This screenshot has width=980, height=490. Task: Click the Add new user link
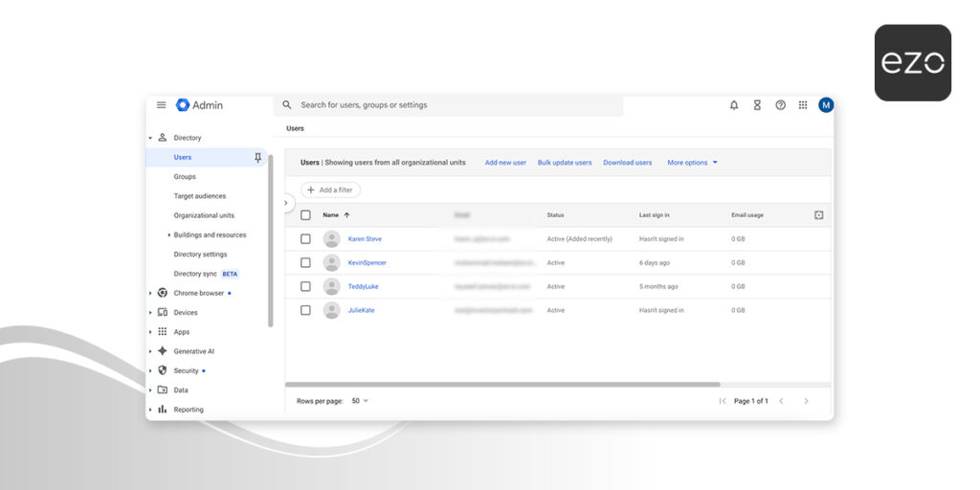505,163
